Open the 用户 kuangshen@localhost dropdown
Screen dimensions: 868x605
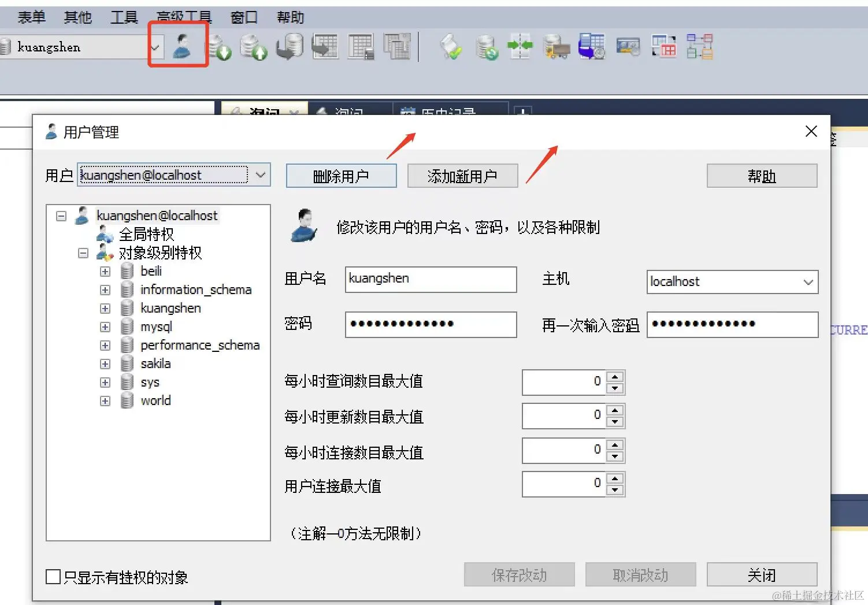(261, 175)
